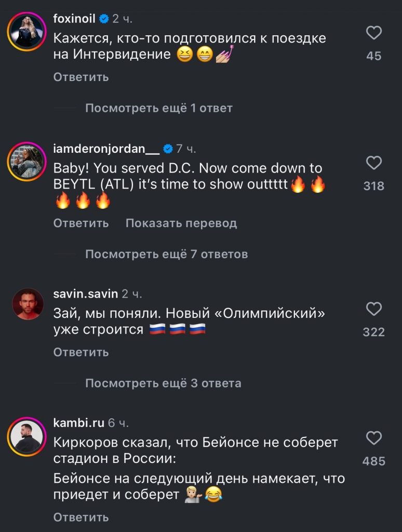Screen dimensions: 402x532
Task: Click "Показать перевод" for the English comment
Action: point(181,223)
